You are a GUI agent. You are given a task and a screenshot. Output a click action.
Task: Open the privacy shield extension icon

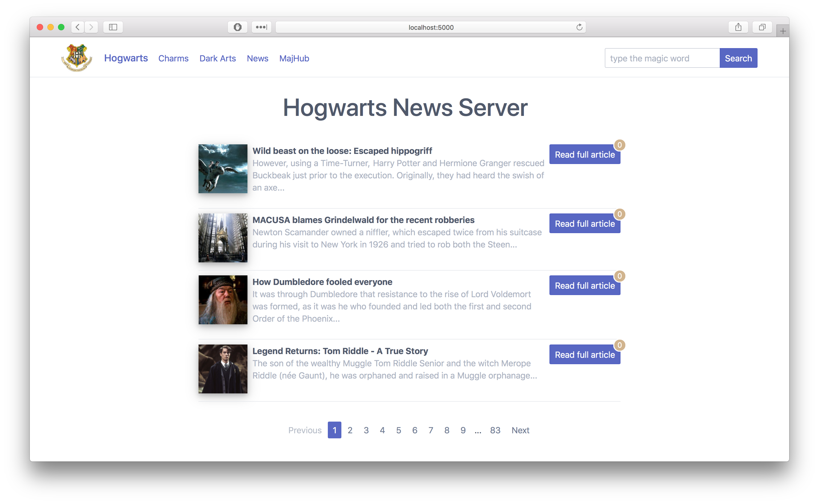click(x=238, y=27)
